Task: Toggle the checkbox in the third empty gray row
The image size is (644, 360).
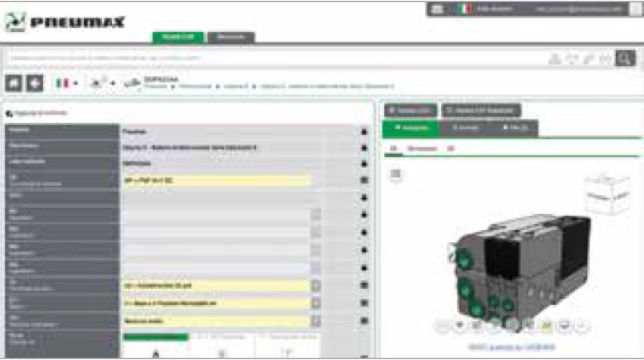Action: tap(316, 250)
